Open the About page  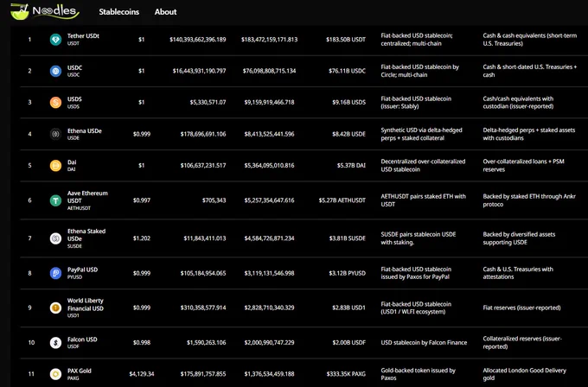[x=165, y=12]
